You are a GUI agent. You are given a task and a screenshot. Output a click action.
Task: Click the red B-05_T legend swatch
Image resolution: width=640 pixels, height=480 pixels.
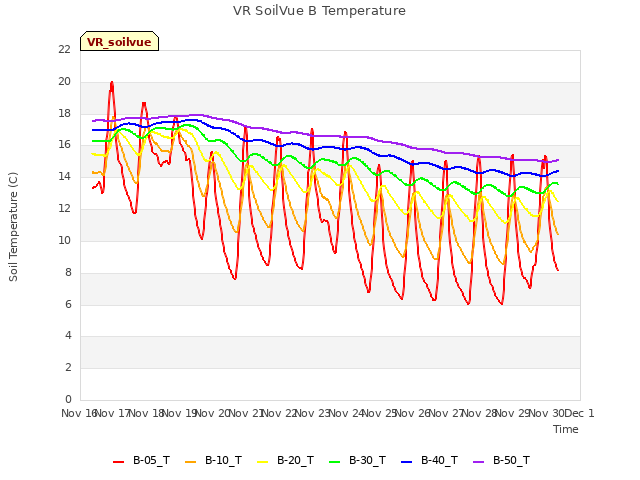pyautogui.click(x=118, y=462)
